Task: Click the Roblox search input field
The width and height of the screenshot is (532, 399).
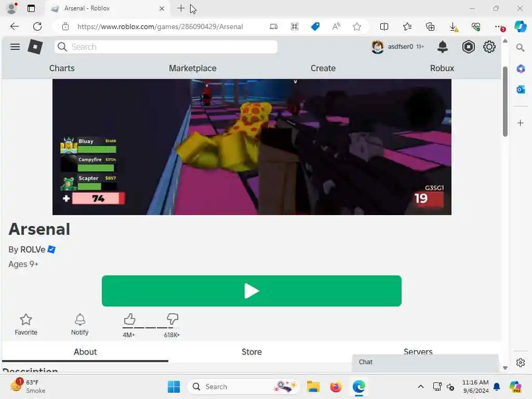Action: (x=166, y=47)
